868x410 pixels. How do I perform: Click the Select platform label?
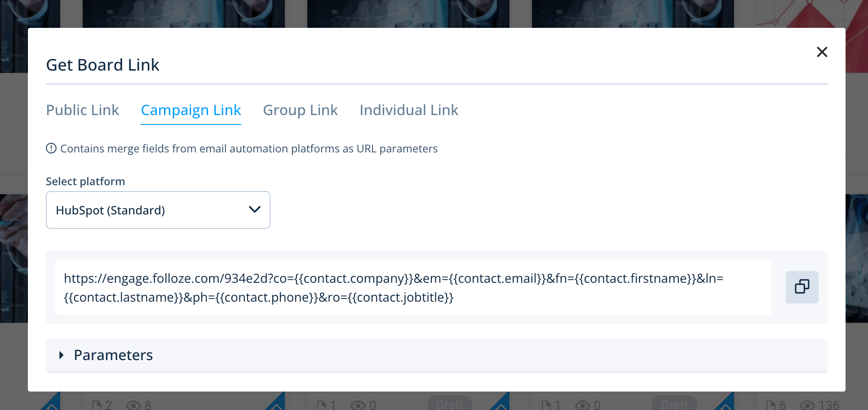[x=85, y=181]
